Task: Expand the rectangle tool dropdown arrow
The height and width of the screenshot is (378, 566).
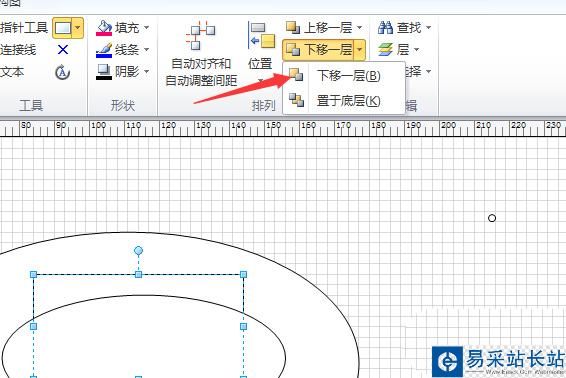Action: click(78, 28)
